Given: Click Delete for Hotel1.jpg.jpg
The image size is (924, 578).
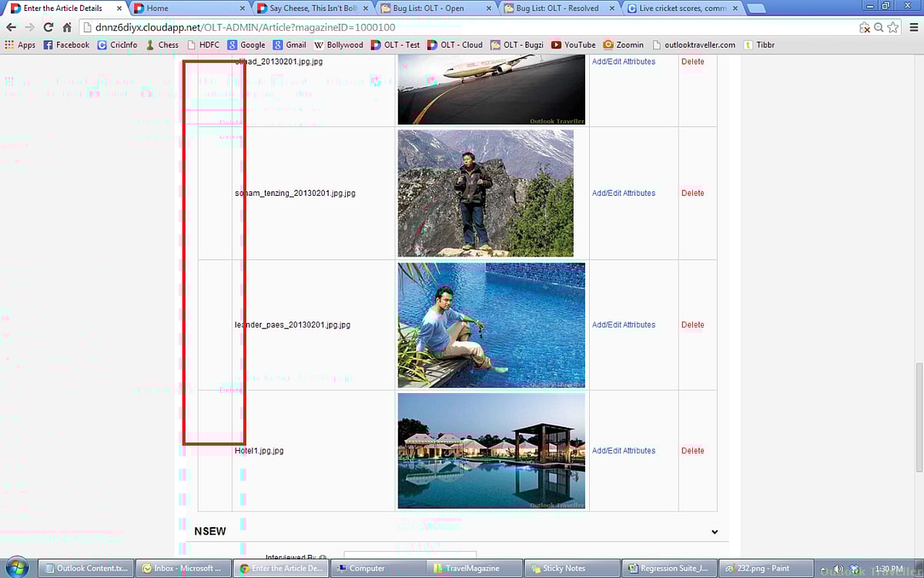Looking at the screenshot, I should click(x=692, y=451).
